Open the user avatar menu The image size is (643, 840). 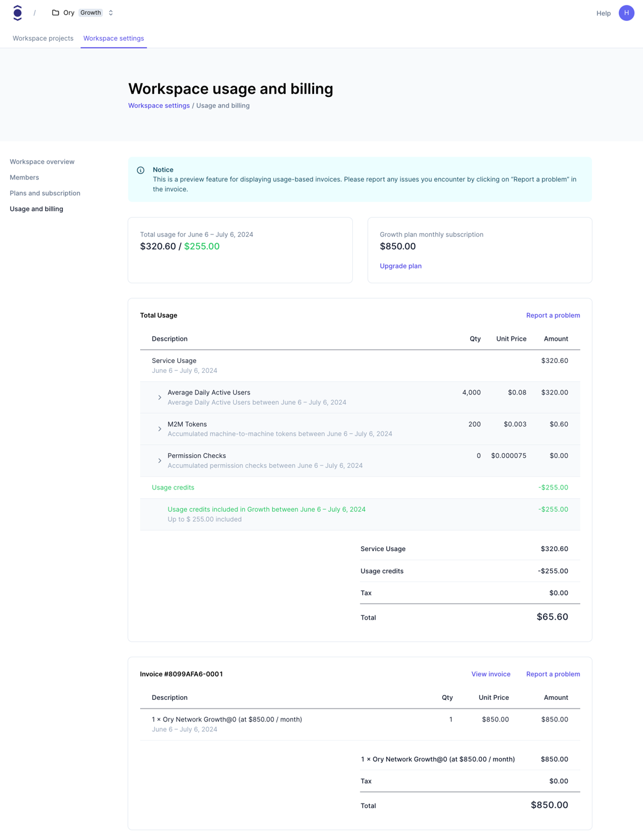point(626,13)
